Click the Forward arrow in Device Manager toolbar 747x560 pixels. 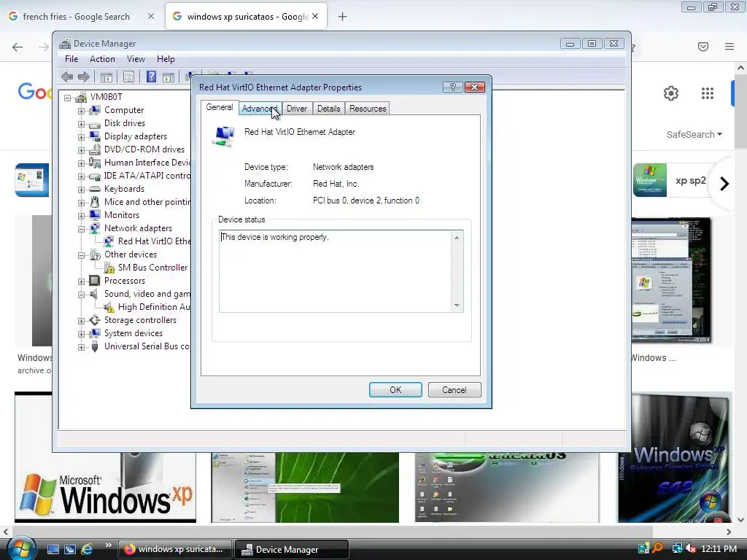tap(84, 77)
